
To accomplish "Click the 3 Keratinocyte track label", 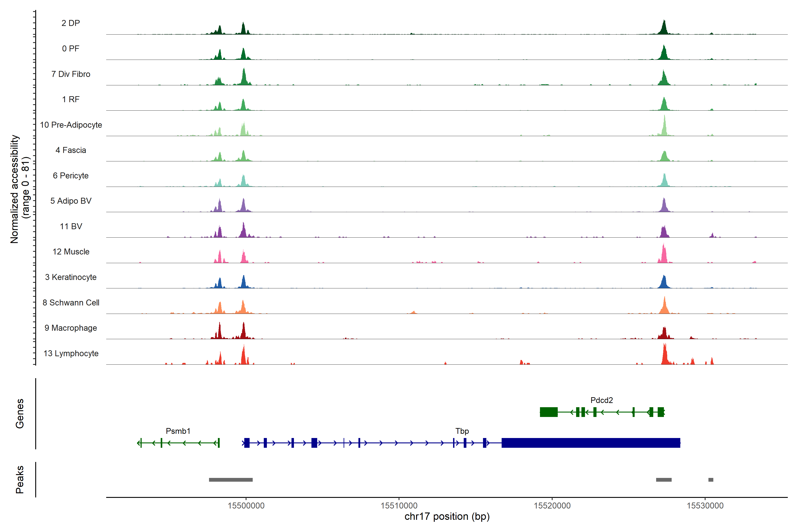I will 70,277.
